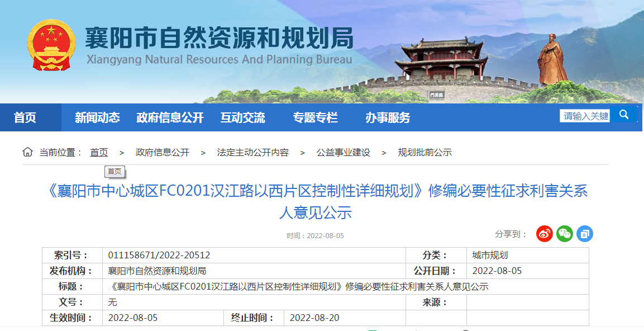
Task: Open the 办事服务 navigation item
Action: point(388,117)
